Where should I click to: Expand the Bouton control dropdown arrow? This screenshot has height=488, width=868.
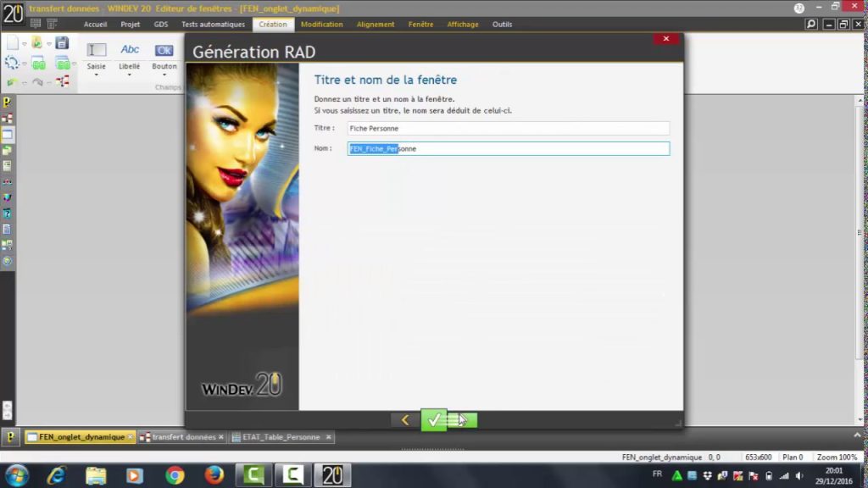point(164,75)
